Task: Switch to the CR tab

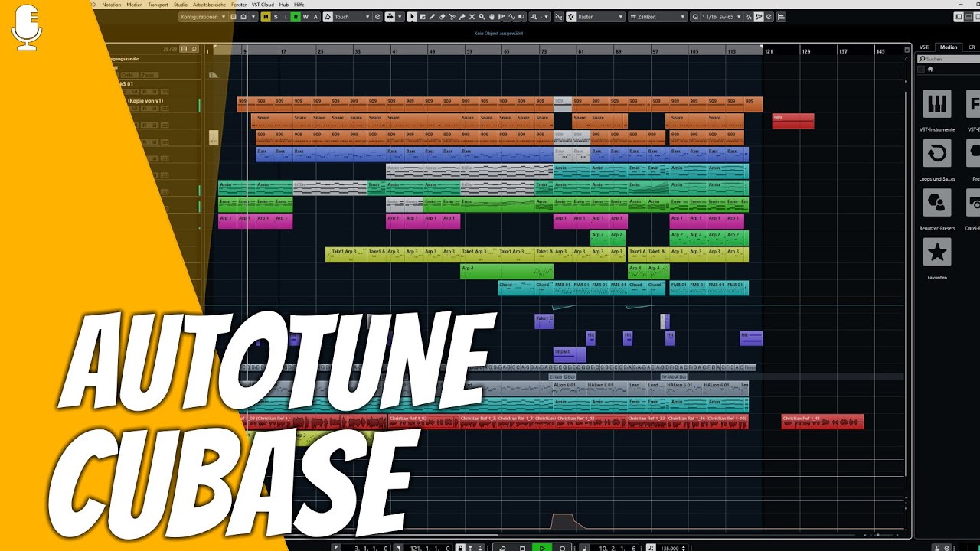Action: (x=972, y=47)
